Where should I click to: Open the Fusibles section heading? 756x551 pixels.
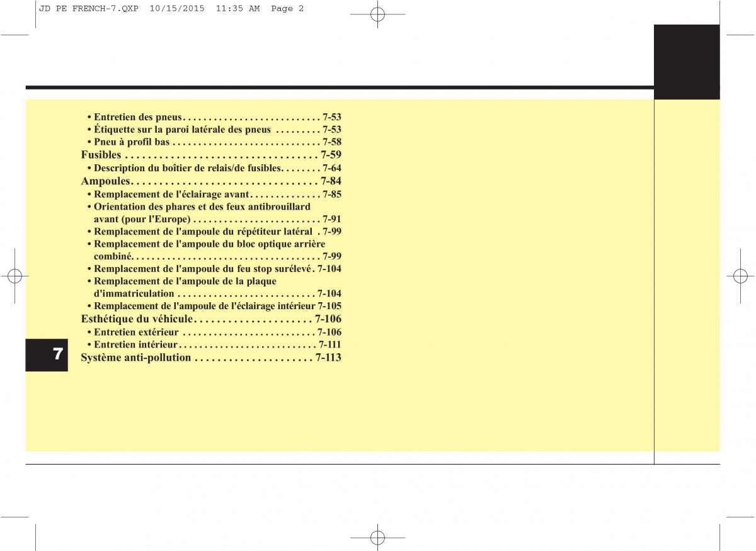tap(211, 155)
